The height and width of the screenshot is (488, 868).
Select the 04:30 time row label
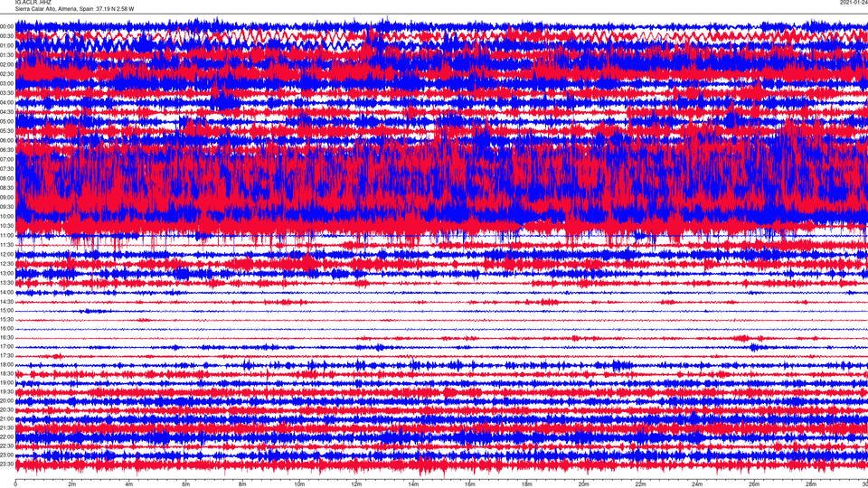pyautogui.click(x=7, y=112)
